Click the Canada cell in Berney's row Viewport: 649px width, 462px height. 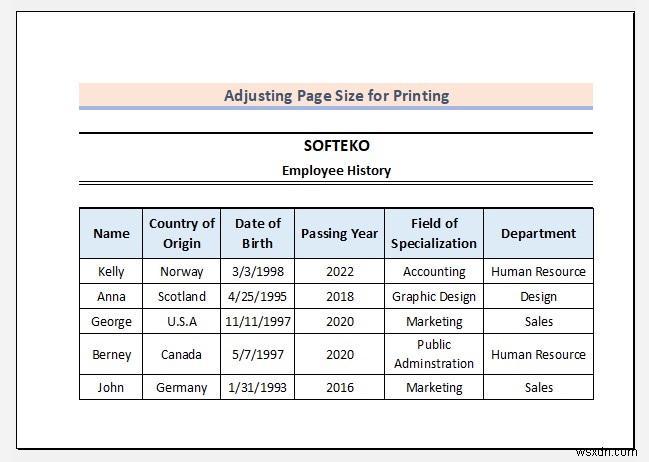coord(181,354)
